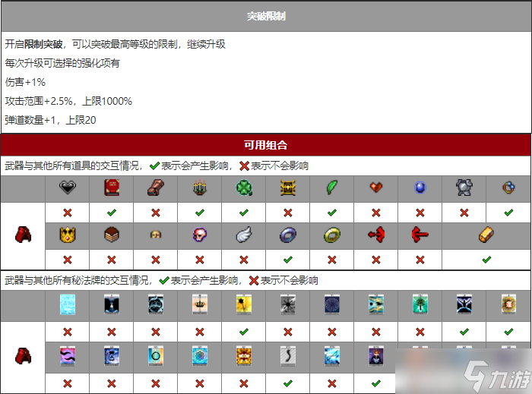Select the red Empty Tome book icon
Viewport: 532px width, 394px height.
click(112, 188)
